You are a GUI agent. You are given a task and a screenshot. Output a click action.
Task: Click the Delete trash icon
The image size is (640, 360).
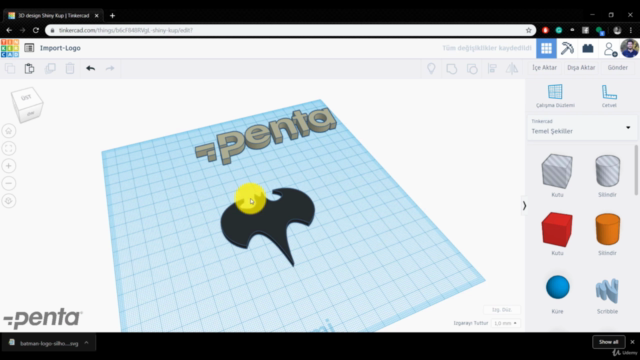pos(70,68)
